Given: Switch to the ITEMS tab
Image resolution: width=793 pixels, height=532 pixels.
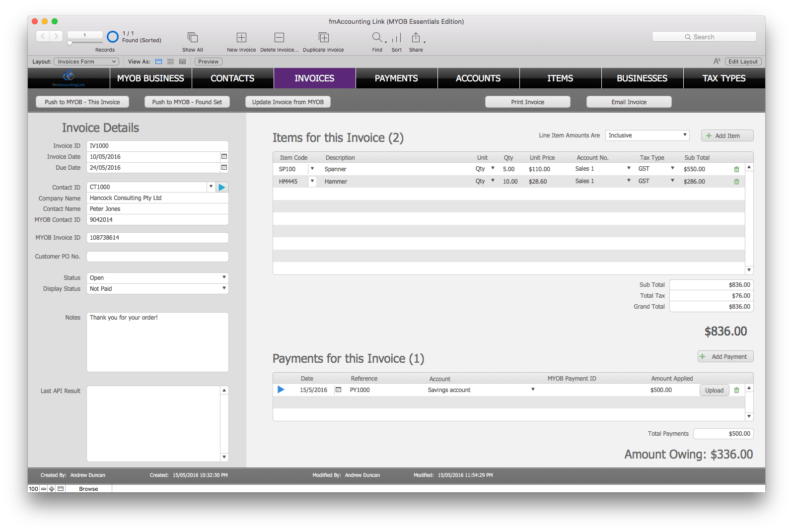Looking at the screenshot, I should click(560, 78).
